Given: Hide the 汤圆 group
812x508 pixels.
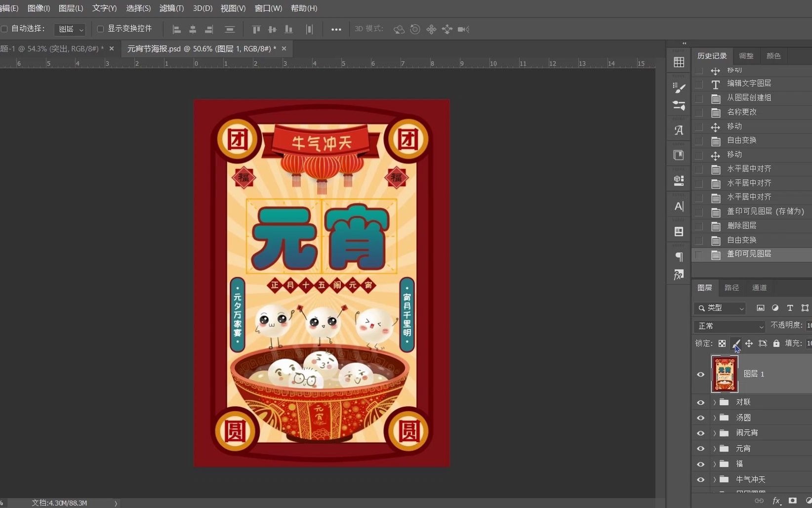Looking at the screenshot, I should [x=700, y=418].
